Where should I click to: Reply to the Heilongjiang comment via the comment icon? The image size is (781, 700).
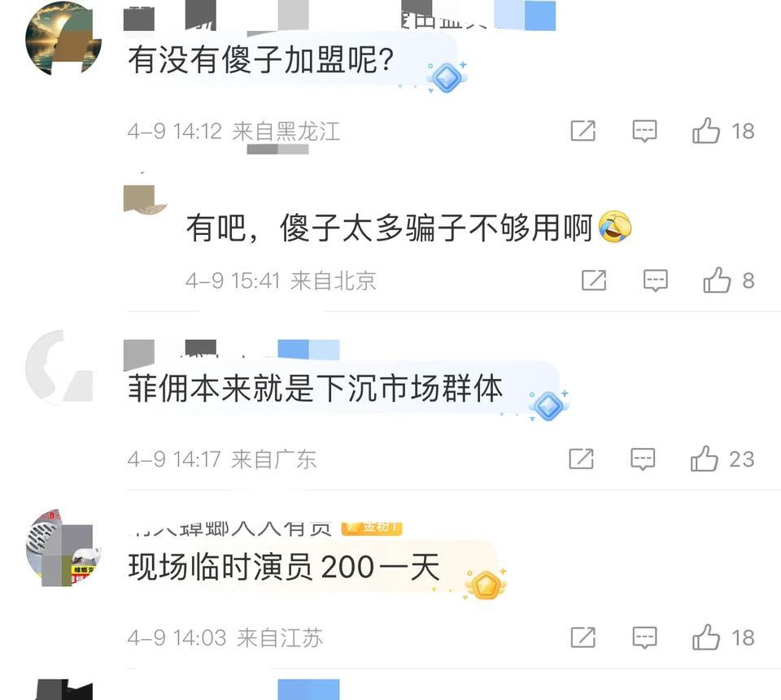644,132
